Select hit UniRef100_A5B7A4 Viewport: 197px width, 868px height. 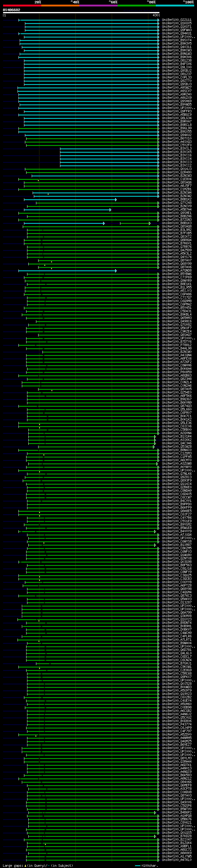coord(177,210)
